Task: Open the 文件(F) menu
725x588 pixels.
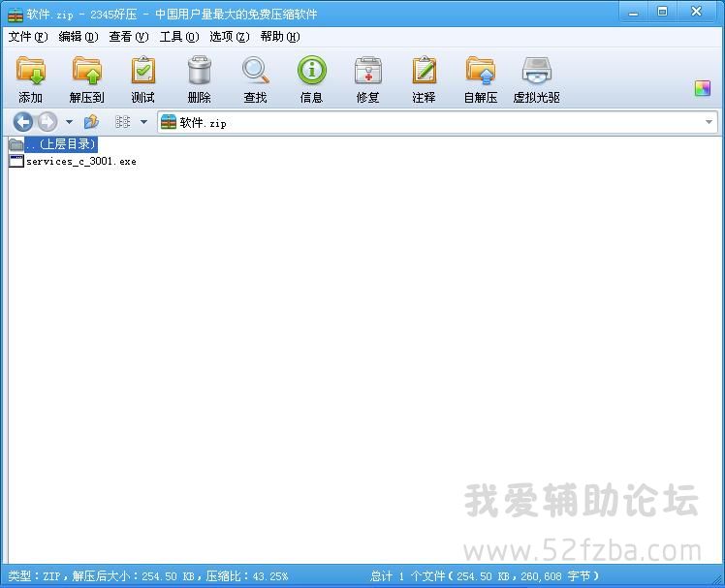Action: pos(28,37)
